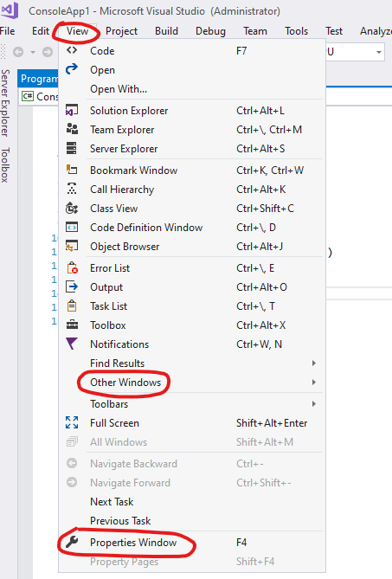Choose Error List entry
This screenshot has height=579, width=392.
click(x=192, y=268)
